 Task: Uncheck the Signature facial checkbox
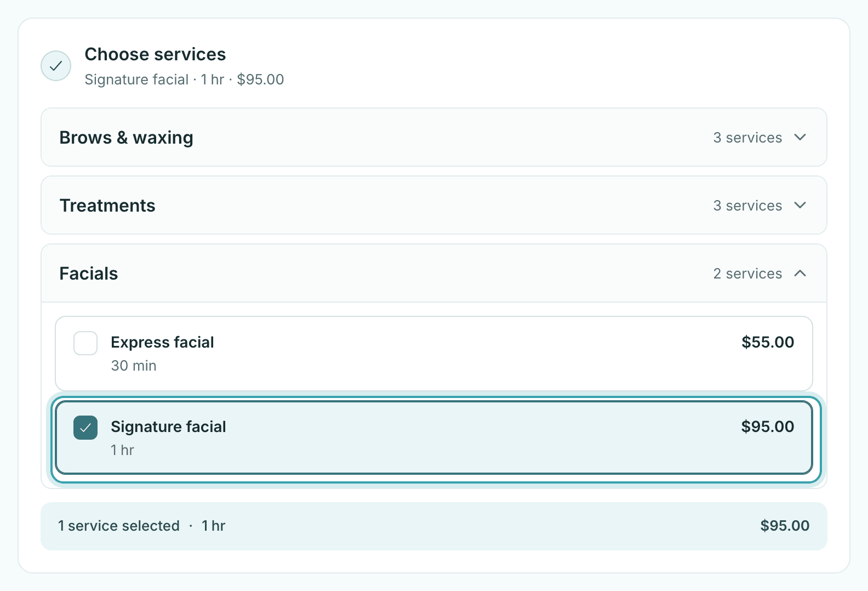[x=85, y=428]
